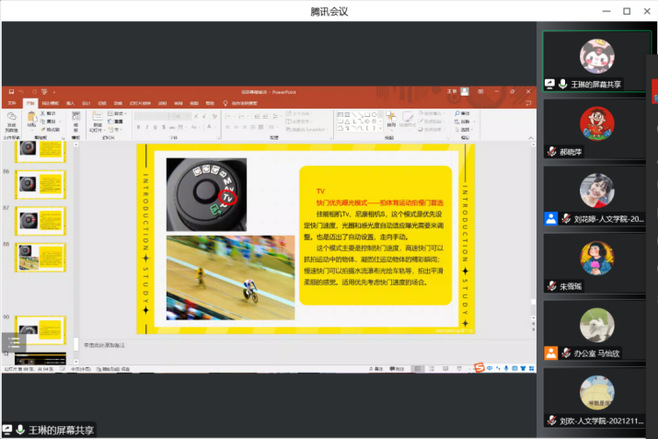658x439 pixels.
Task: Click the Arrange button in the Drawing group
Action: (392, 120)
